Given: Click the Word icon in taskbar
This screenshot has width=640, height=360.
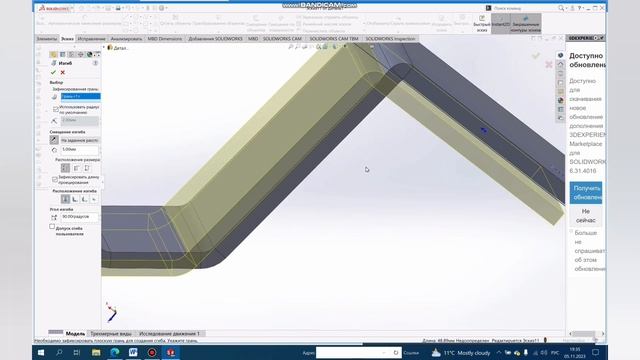Looking at the screenshot, I should (133, 352).
